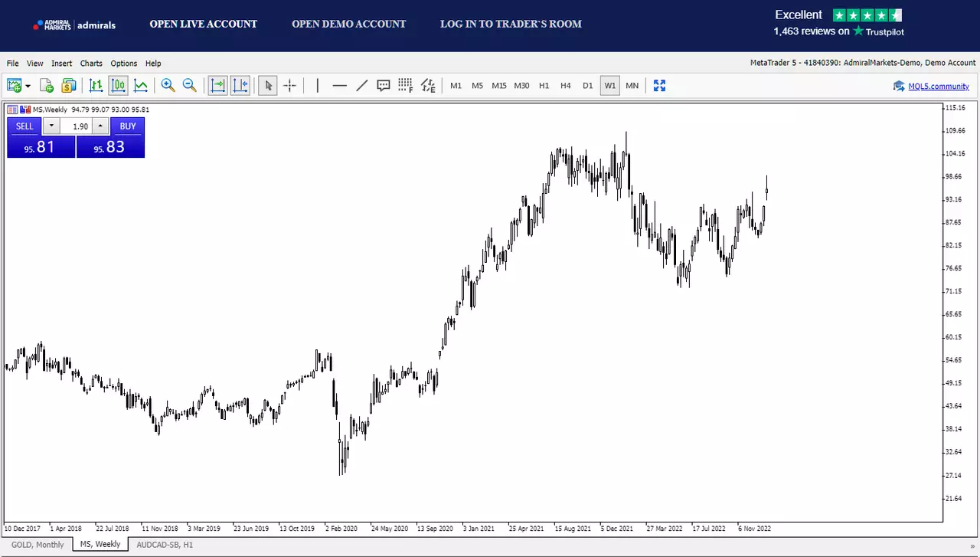
Task: Select the cursor arrow tool
Action: coord(268,86)
